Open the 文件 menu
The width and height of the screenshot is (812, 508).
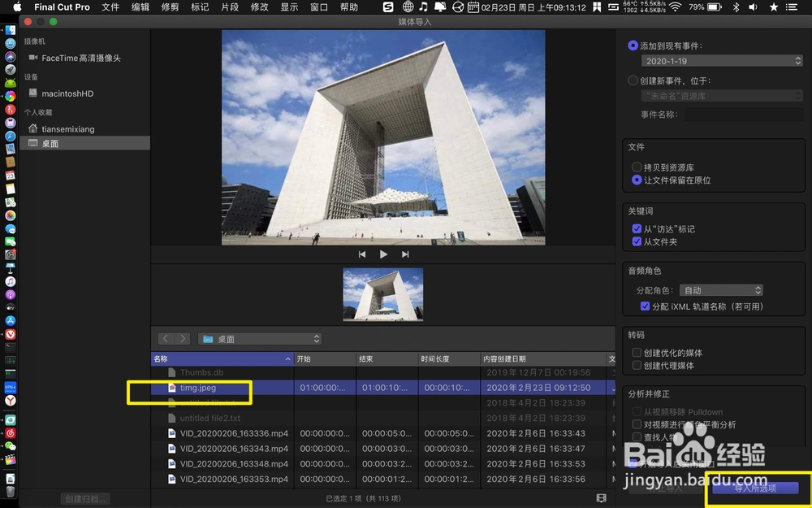pos(110,7)
